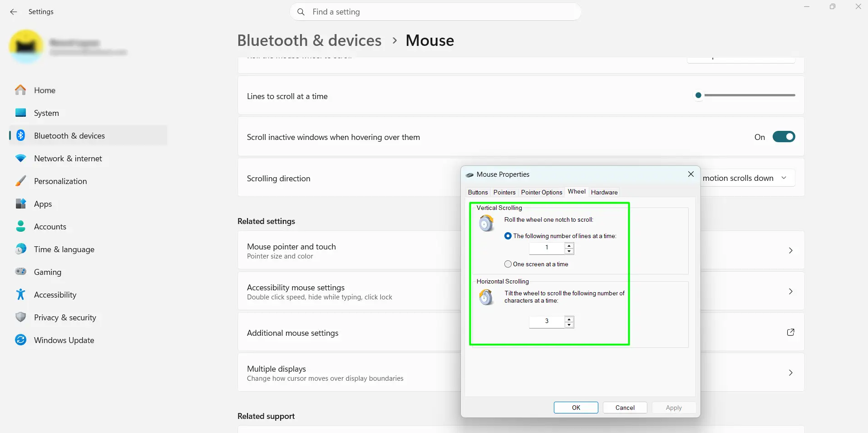Click Mouse Properties title bar mouse icon
This screenshot has height=433, width=868.
(469, 174)
